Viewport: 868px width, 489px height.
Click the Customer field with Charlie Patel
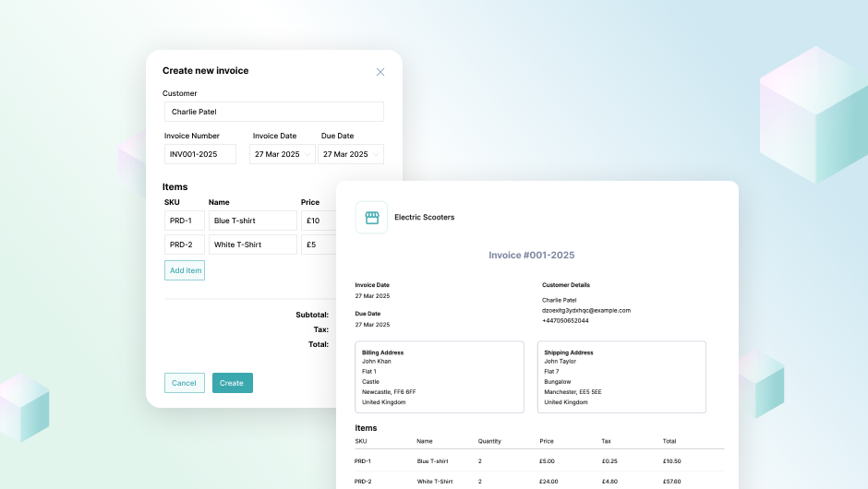[274, 112]
